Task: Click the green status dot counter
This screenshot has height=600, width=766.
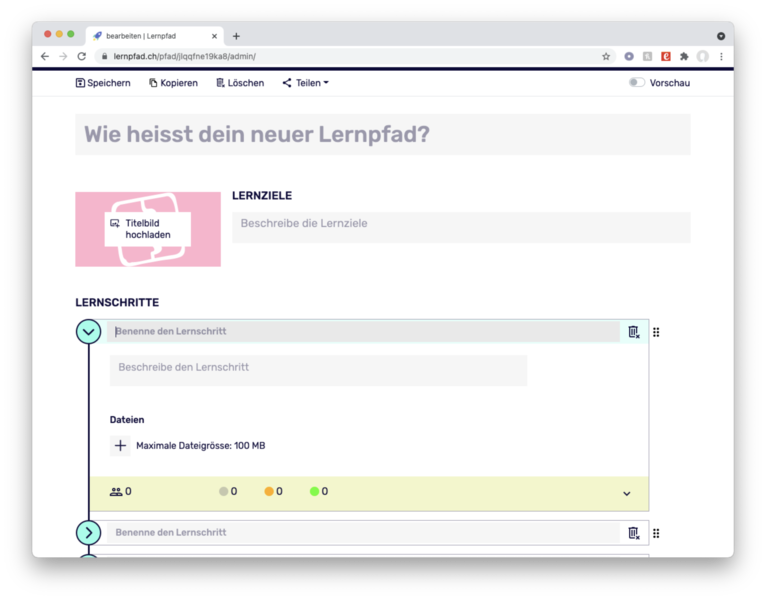Action: pos(319,492)
